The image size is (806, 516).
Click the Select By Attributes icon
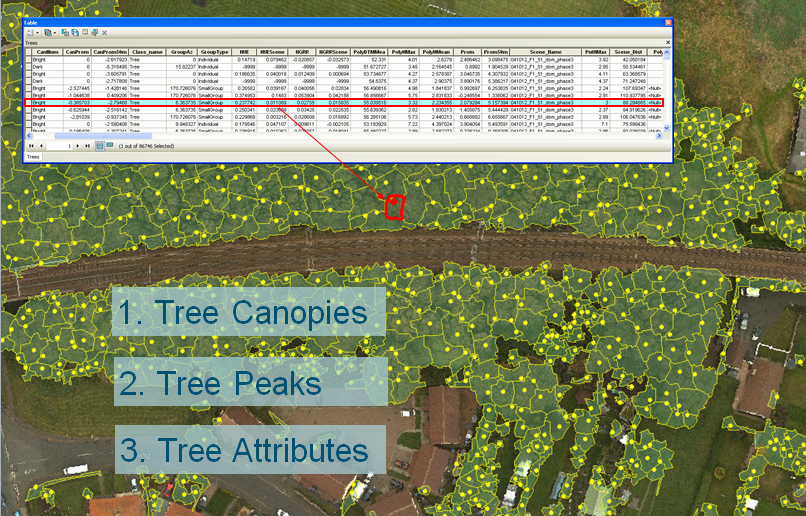pyautogui.click(x=63, y=33)
